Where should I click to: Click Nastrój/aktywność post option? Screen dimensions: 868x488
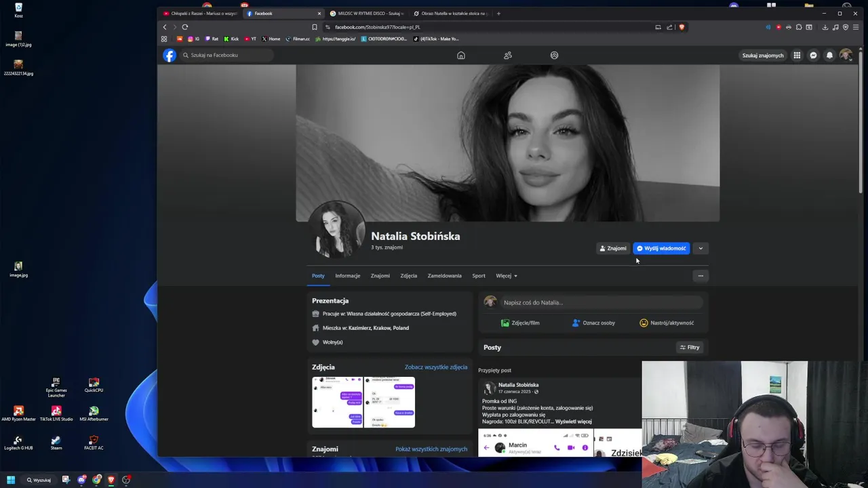[667, 323]
